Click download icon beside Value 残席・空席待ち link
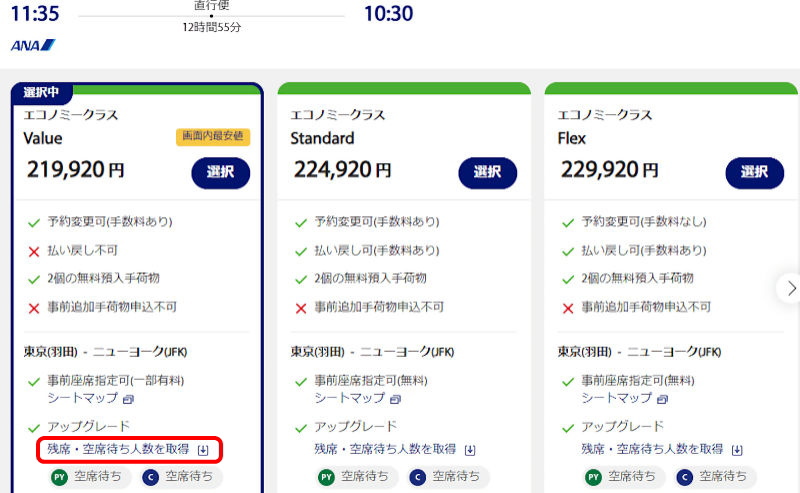Viewport: 800px width, 493px height. tap(203, 450)
